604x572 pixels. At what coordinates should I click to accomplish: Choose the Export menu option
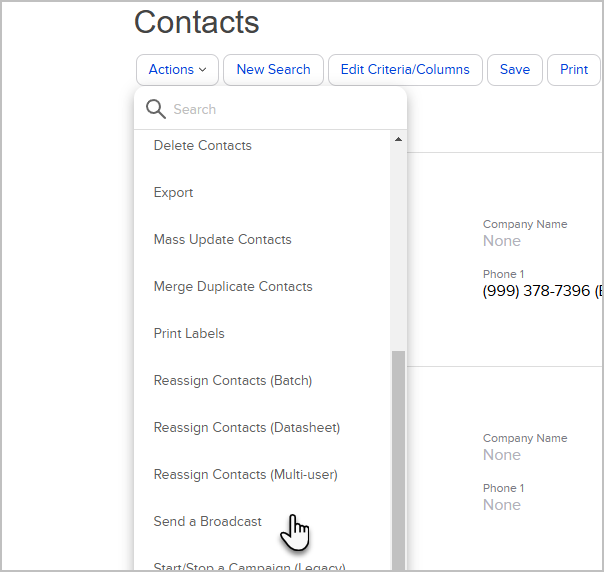pyautogui.click(x=174, y=193)
